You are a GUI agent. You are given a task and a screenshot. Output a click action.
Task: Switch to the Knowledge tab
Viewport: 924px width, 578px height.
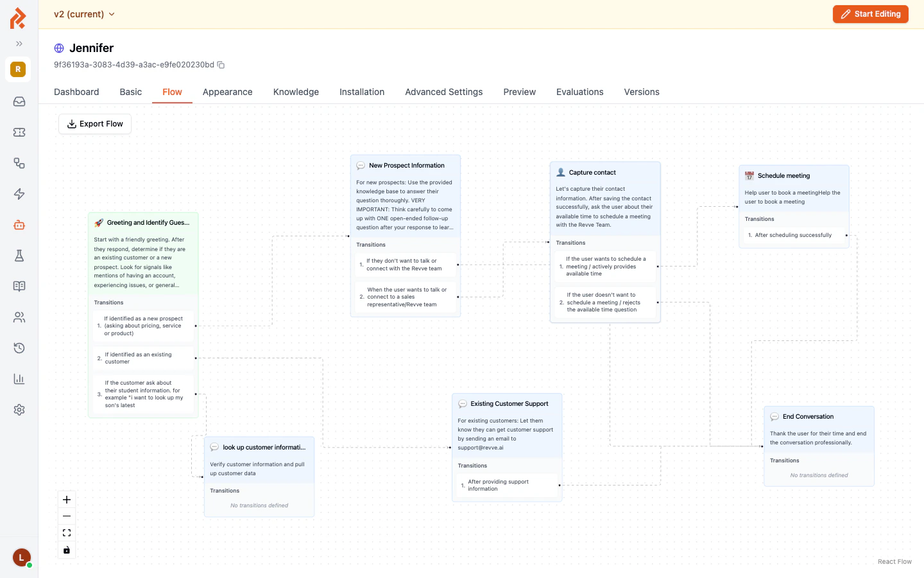coord(296,92)
